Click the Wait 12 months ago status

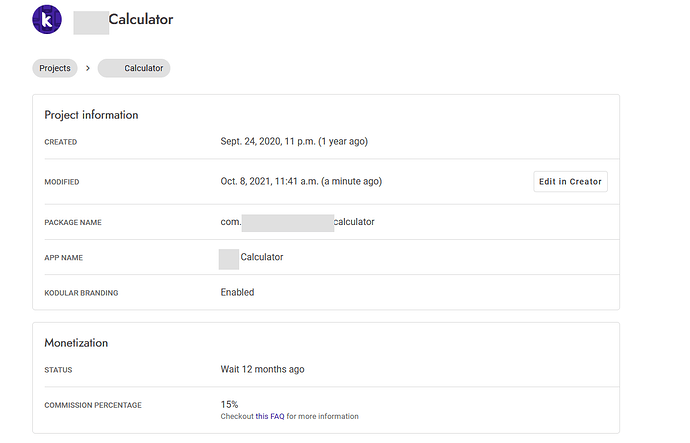click(262, 369)
